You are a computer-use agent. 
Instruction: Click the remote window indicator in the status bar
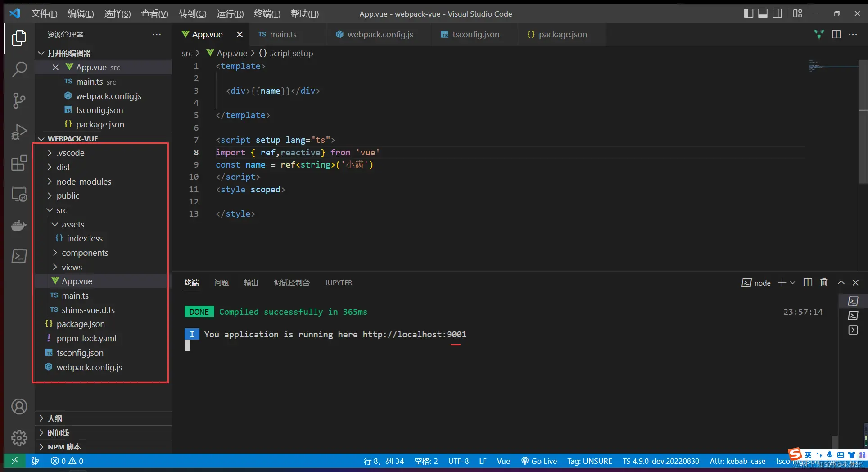tap(14, 461)
